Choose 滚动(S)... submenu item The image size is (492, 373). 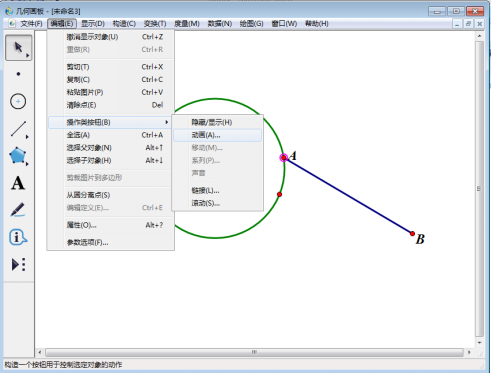(x=218, y=203)
